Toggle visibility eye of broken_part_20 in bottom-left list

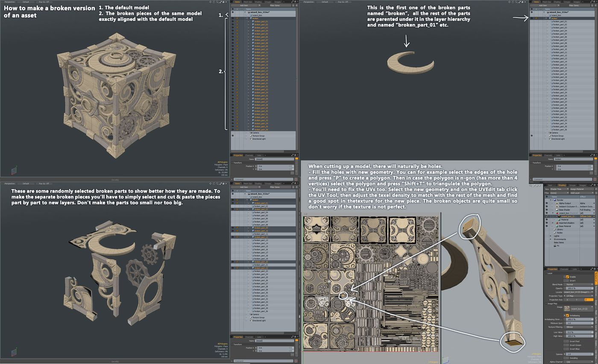[233, 262]
